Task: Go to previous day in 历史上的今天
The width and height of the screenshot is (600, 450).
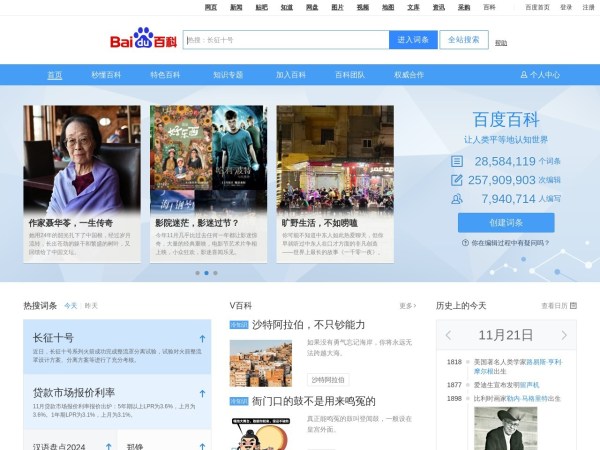Action: click(x=448, y=335)
